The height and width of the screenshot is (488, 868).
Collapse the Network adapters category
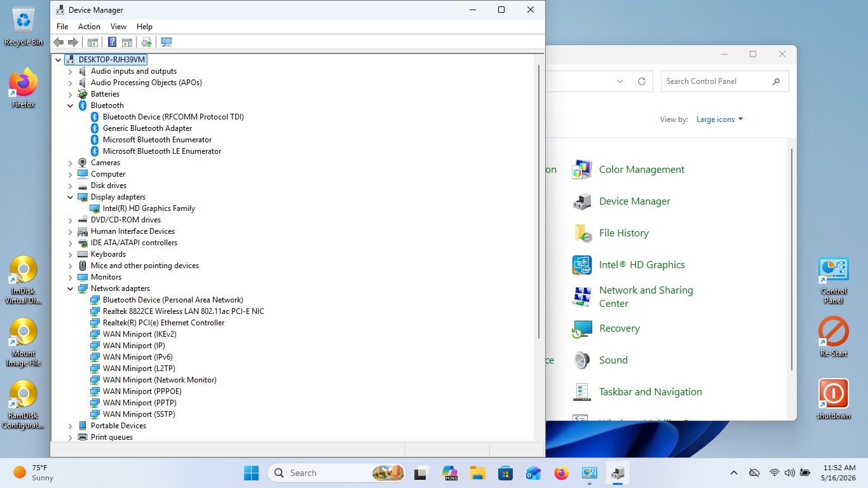71,288
